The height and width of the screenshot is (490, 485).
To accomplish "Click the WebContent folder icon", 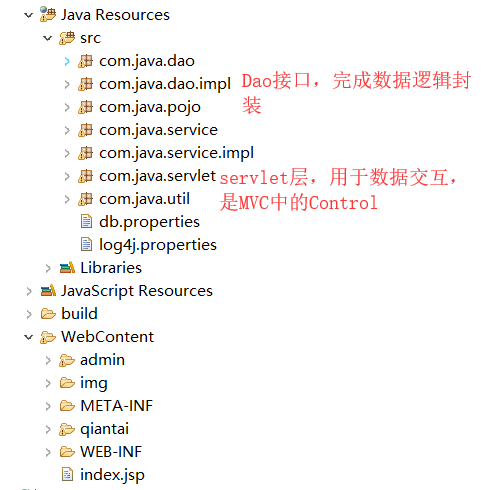I will [x=48, y=337].
